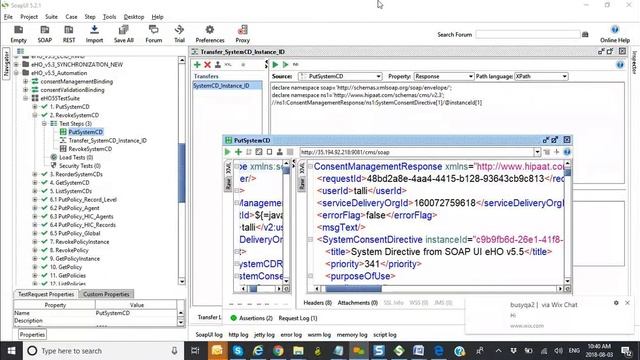Open Windows Start button
Viewport: 640px width, 360px height.
11,351
